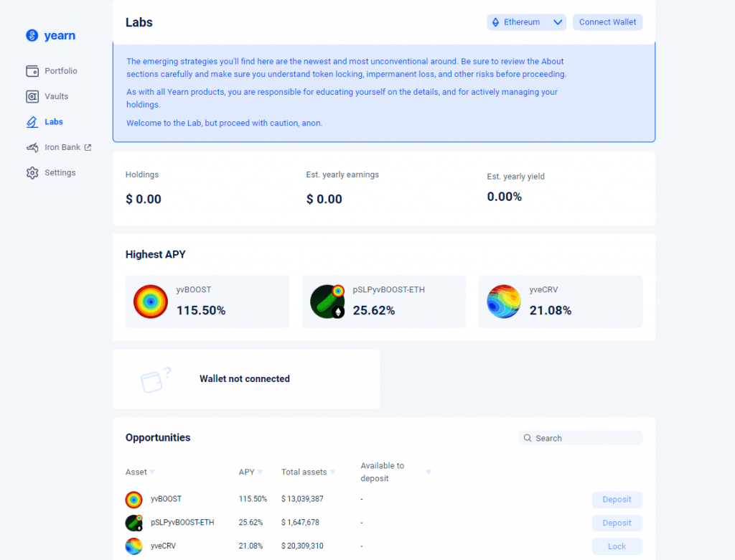Click the Available to deposit column header

pyautogui.click(x=382, y=472)
